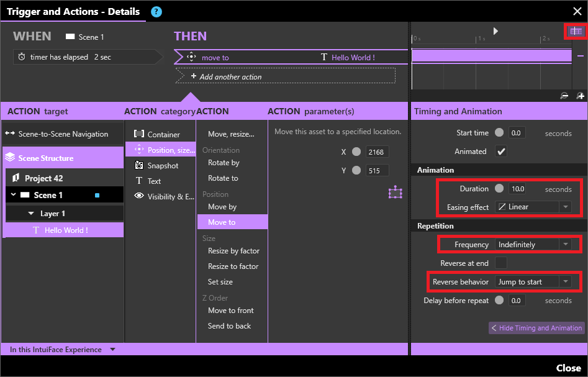The width and height of the screenshot is (588, 377).
Task: Open the Reverse behavior dropdown
Action: 533,282
